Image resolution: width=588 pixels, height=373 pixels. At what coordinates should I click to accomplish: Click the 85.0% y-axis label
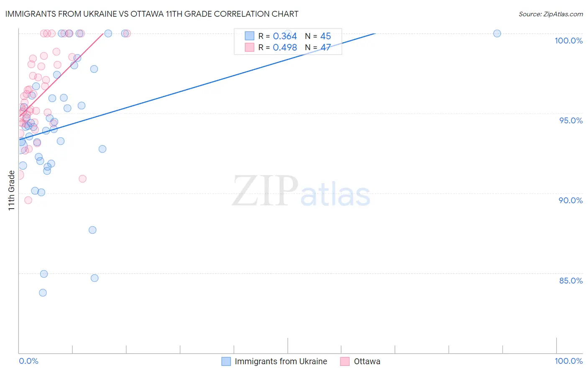(x=571, y=281)
